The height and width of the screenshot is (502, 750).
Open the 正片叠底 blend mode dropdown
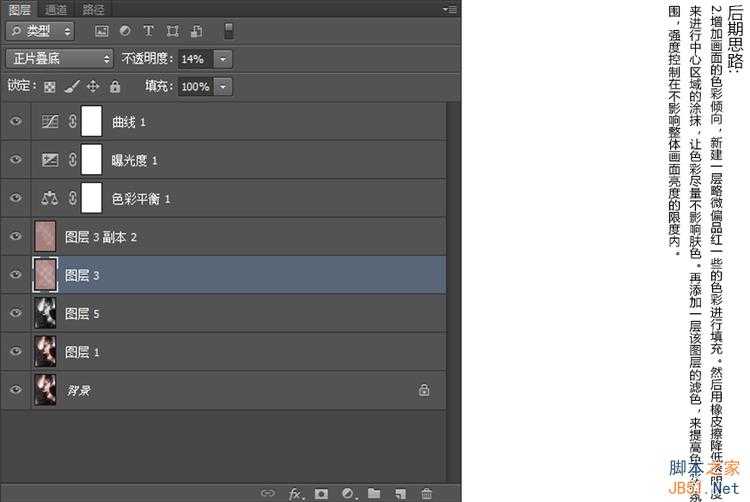[59, 59]
